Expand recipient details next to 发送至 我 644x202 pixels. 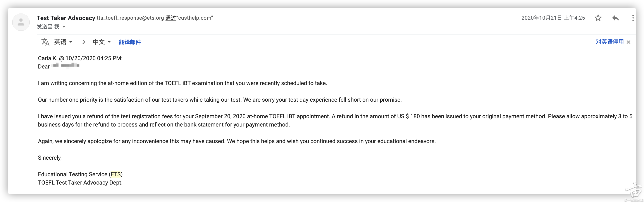tap(64, 26)
